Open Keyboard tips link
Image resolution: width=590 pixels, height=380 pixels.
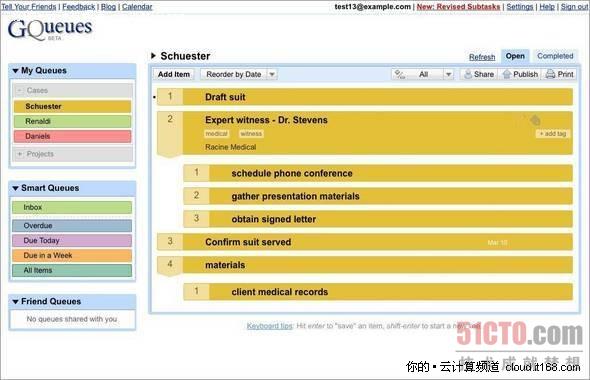tap(269, 326)
